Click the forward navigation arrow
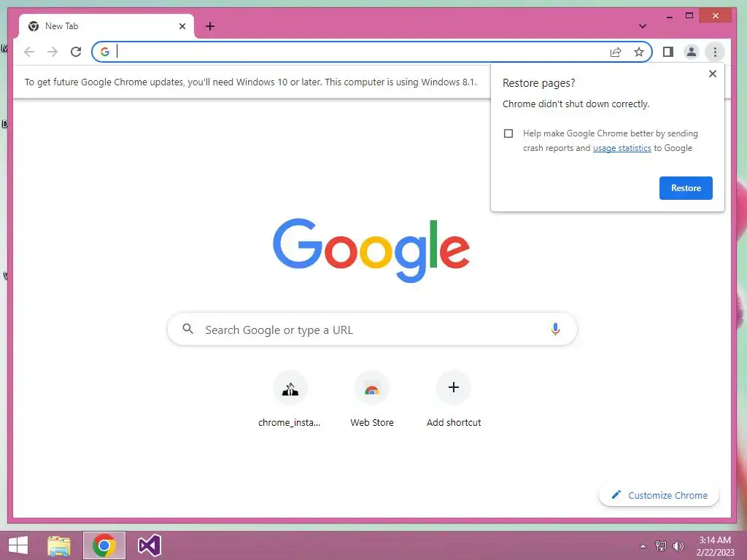This screenshot has height=560, width=747. (x=53, y=52)
